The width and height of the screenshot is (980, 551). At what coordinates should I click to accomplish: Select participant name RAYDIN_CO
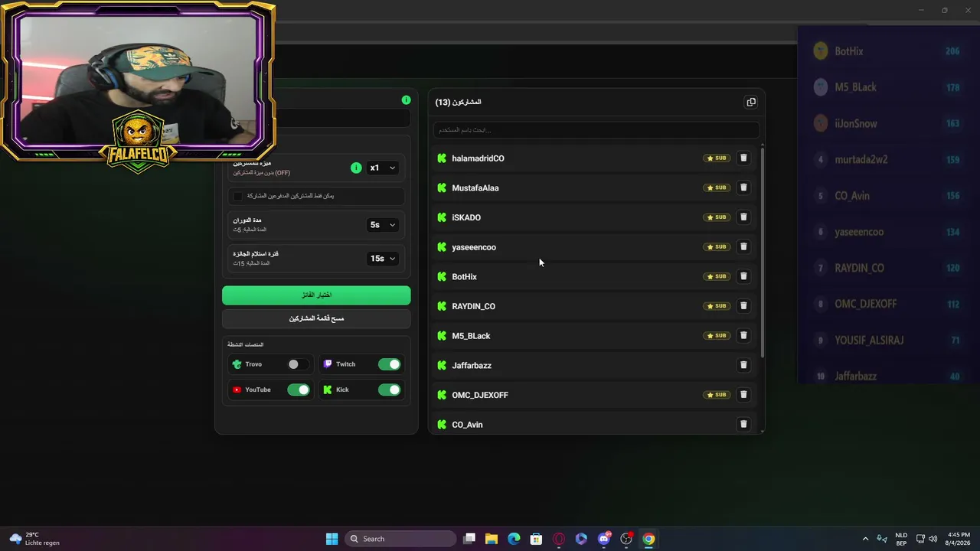(473, 306)
